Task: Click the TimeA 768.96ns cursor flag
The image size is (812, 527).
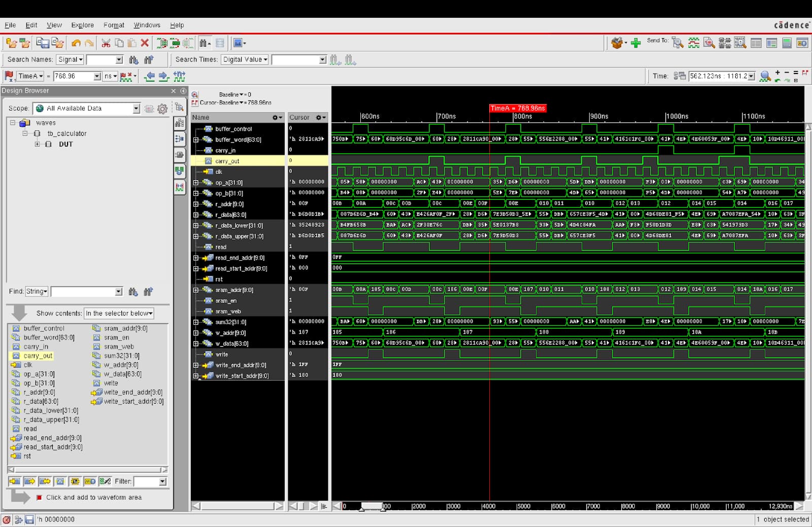Action: coord(518,109)
